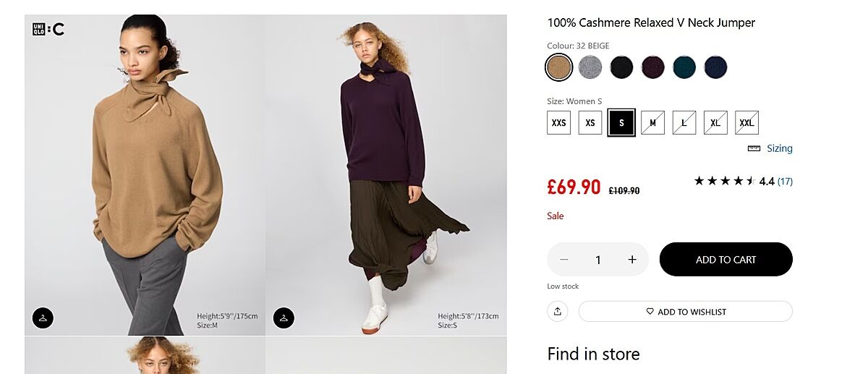
Task: Click the ruler icon beside Sizing
Action: (754, 148)
